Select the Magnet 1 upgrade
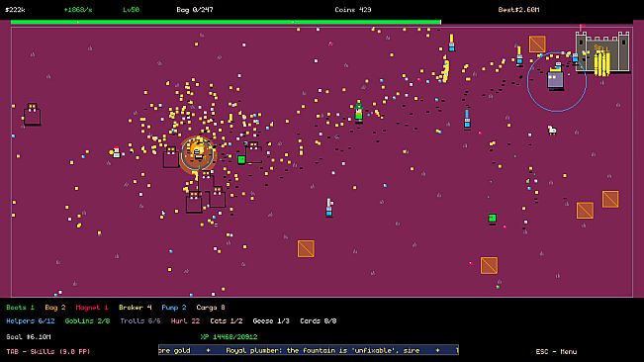644x362 pixels. (x=92, y=308)
